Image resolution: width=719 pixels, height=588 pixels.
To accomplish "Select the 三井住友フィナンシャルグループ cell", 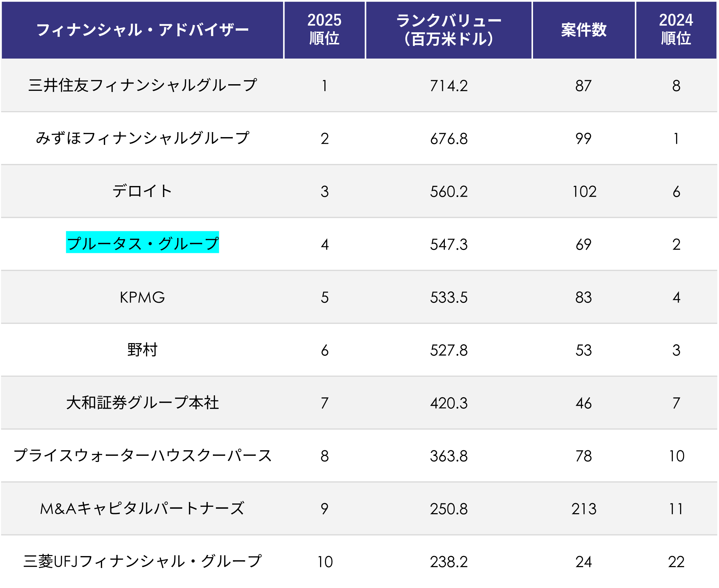I will point(142,85).
